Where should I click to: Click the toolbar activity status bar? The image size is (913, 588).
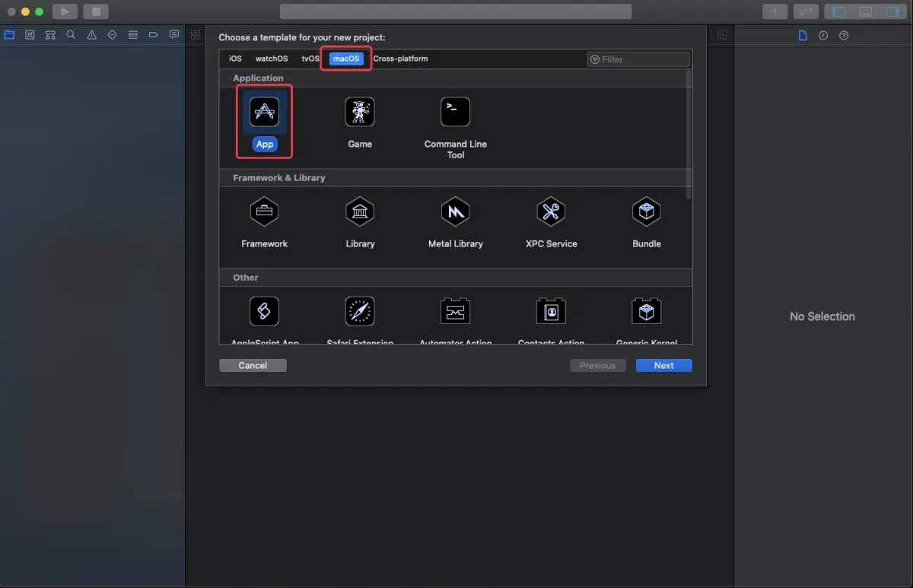point(456,11)
